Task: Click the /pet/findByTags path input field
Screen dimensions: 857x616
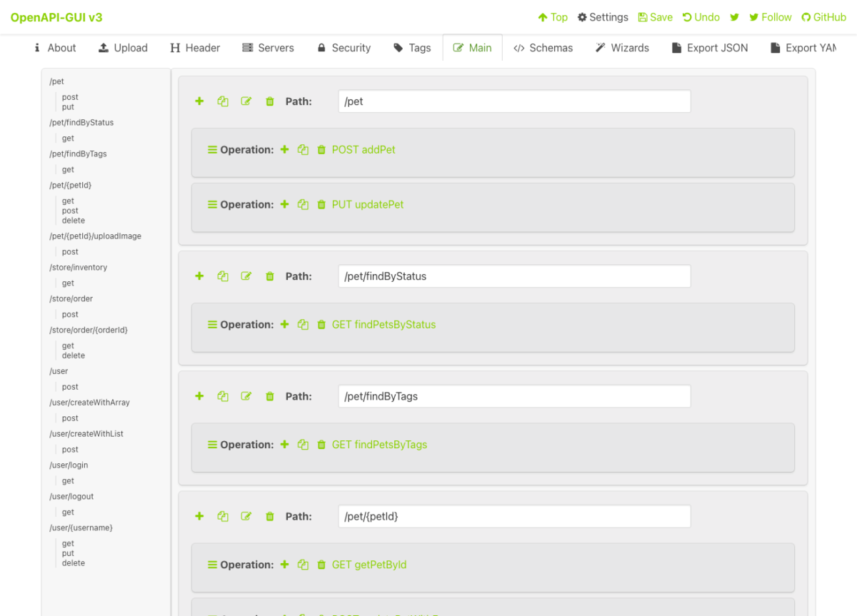Action: click(x=514, y=396)
